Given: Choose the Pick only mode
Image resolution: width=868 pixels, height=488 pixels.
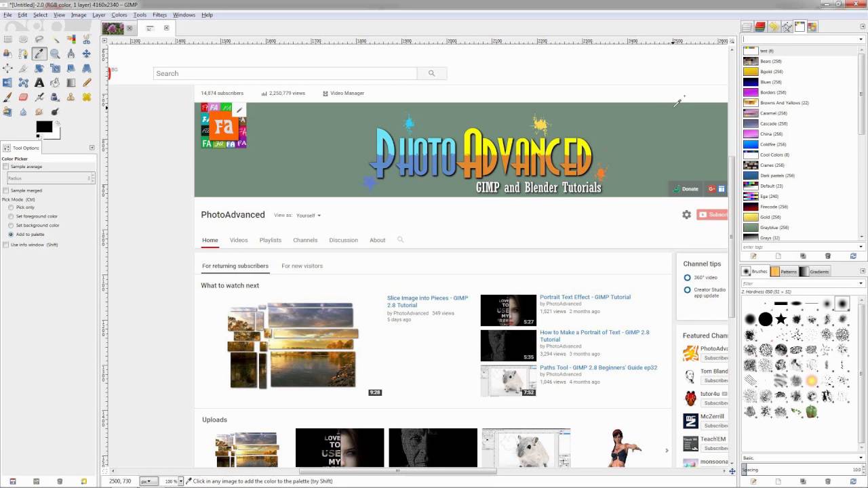Looking at the screenshot, I should point(11,207).
